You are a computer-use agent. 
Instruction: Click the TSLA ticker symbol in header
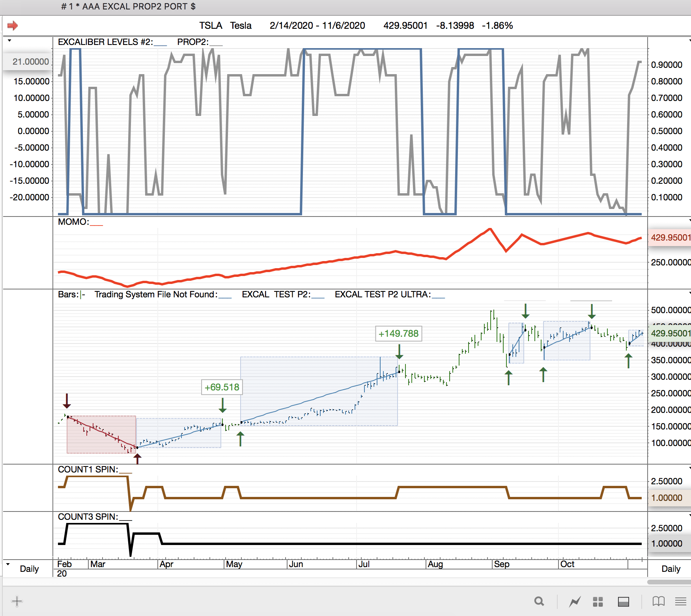[x=211, y=26]
